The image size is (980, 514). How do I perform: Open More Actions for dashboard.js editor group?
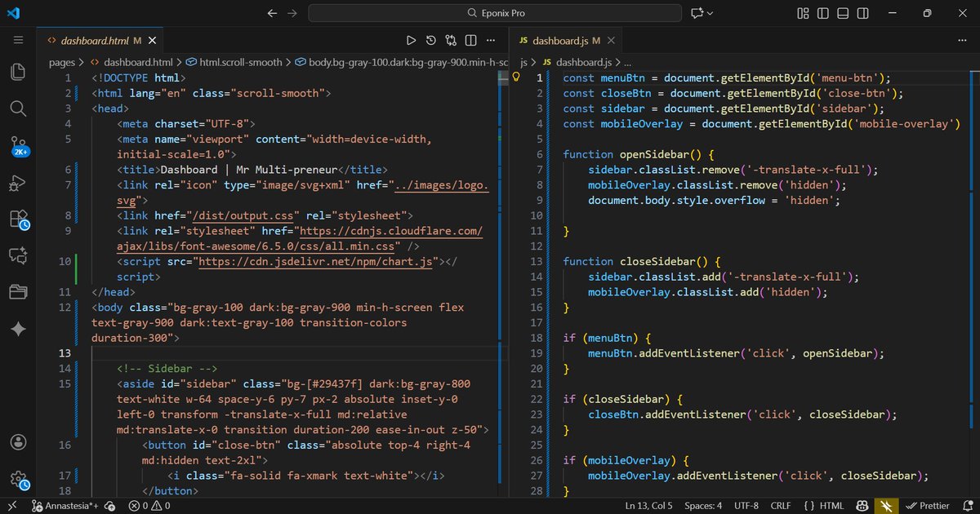pos(963,40)
